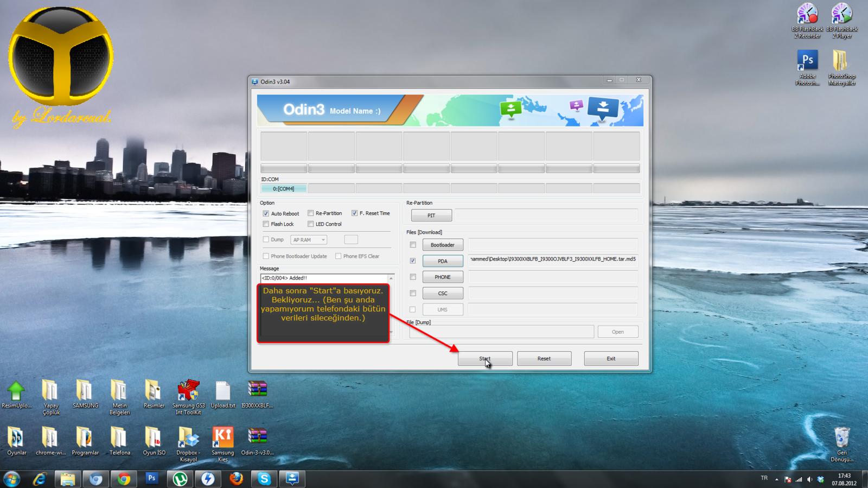The image size is (868, 488).
Task: Click the PHONE file button
Action: click(443, 277)
